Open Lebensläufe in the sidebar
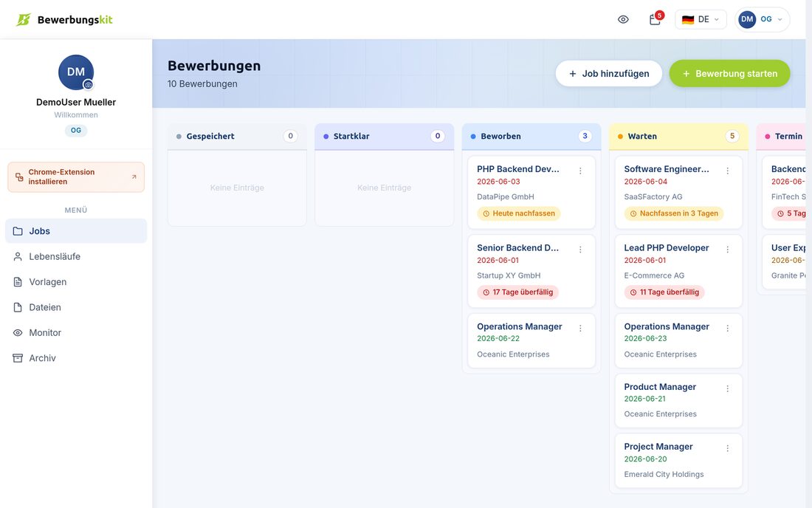 75,256
